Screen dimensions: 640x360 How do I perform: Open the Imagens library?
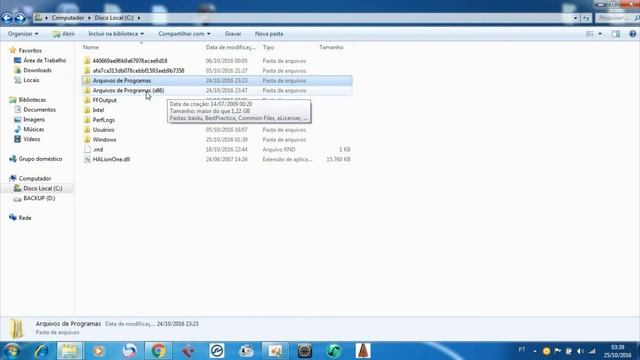34,119
